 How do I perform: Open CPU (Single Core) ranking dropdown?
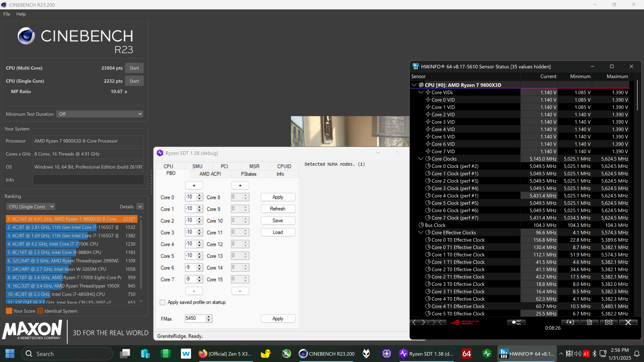click(31, 207)
